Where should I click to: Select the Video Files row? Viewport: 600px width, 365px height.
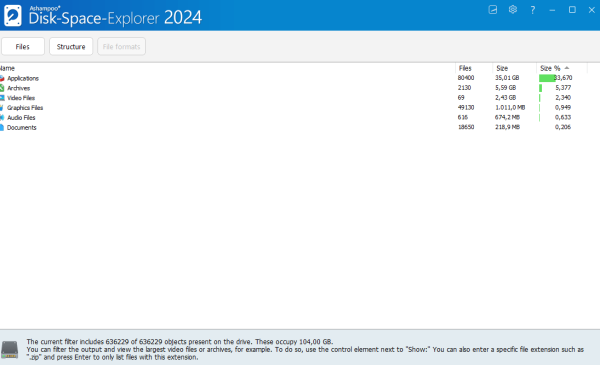(x=293, y=98)
